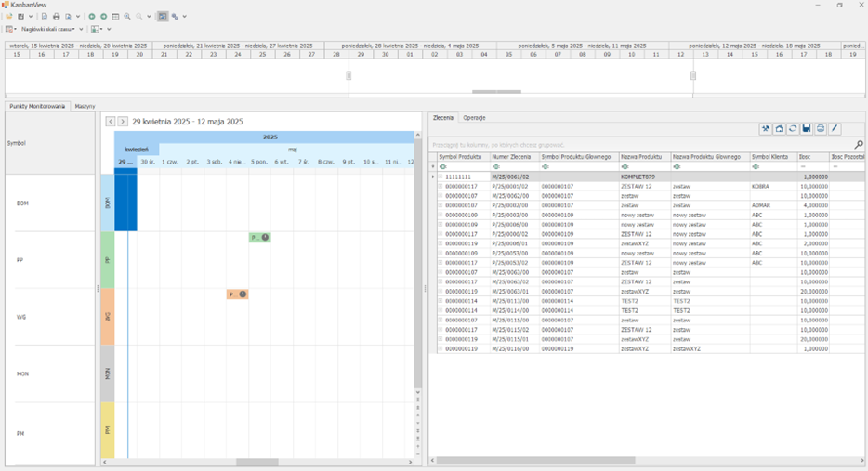Click filter operator under Symbol Produktu

tap(443, 166)
